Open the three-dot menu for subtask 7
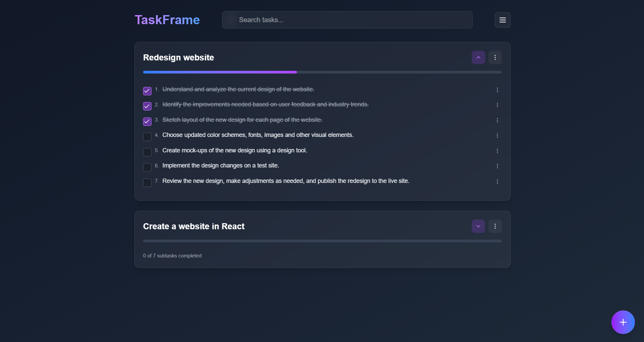The width and height of the screenshot is (644, 342). pyautogui.click(x=497, y=182)
